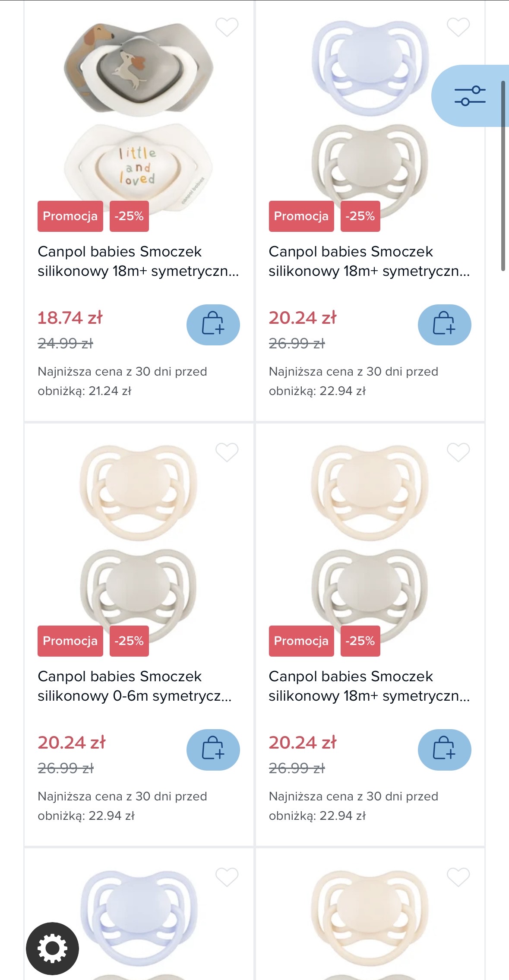Add 0-6m pacifier set to cart
This screenshot has width=509, height=980.
point(213,749)
